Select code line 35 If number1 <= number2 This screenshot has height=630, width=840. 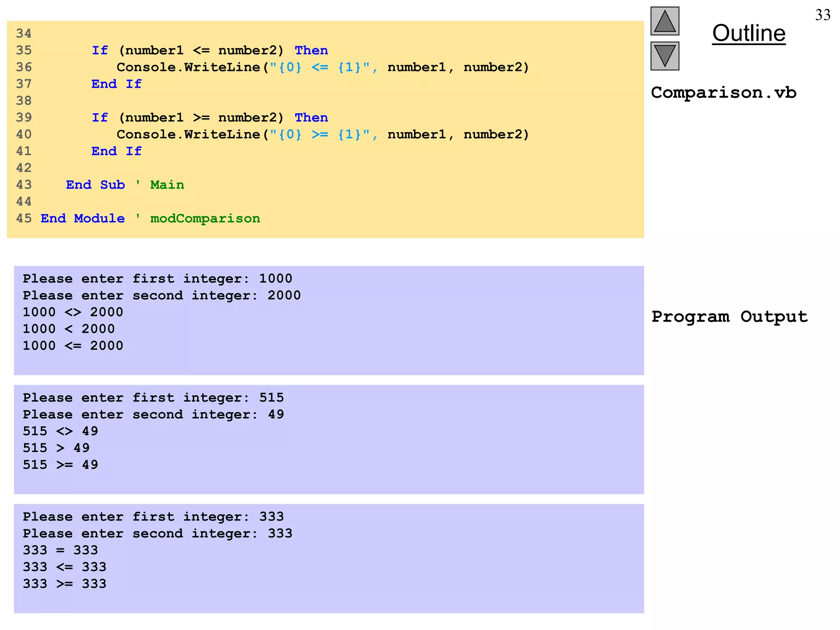210,50
